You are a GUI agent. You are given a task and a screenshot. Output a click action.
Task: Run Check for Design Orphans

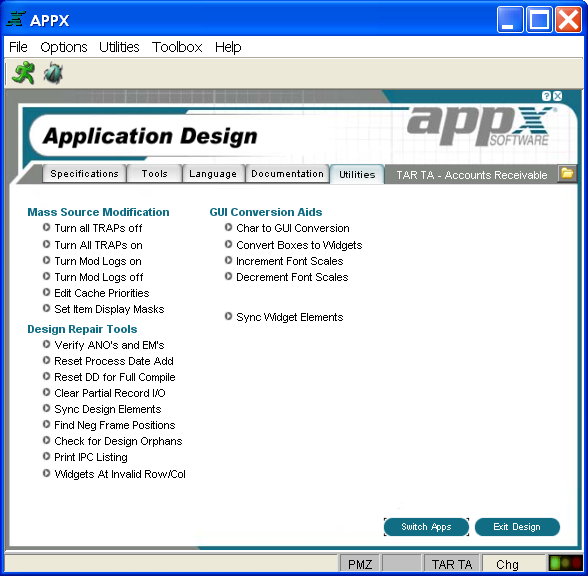click(x=118, y=441)
